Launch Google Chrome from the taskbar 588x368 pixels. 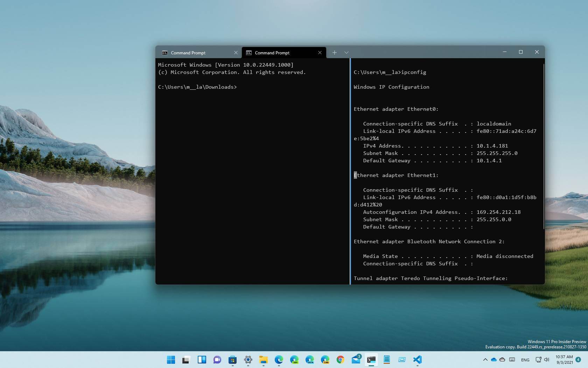coord(340,360)
